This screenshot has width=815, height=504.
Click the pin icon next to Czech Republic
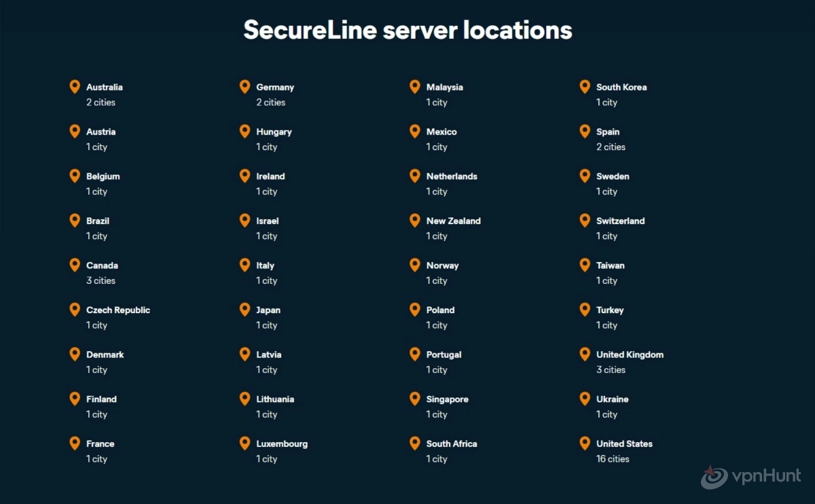tap(75, 310)
